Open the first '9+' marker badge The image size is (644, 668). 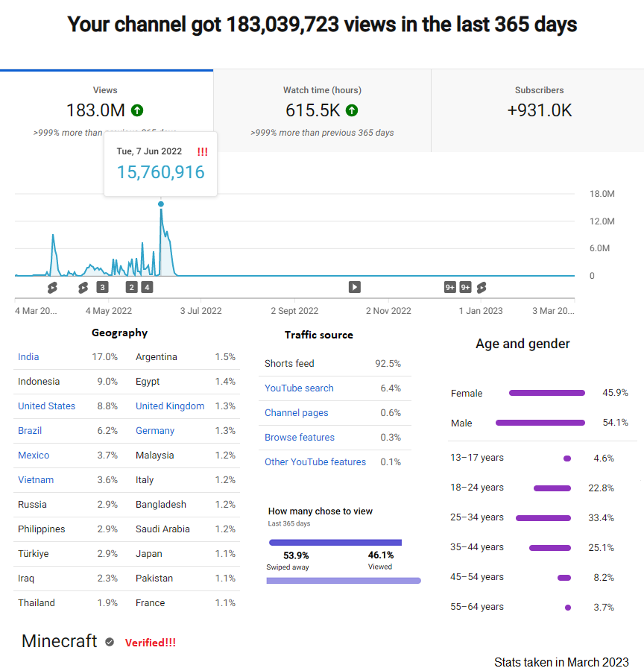[x=449, y=287]
